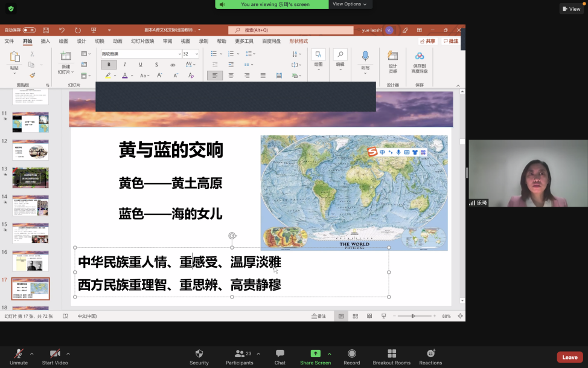Click the zoom slider in the status bar
The width and height of the screenshot is (588, 368).
pyautogui.click(x=414, y=316)
